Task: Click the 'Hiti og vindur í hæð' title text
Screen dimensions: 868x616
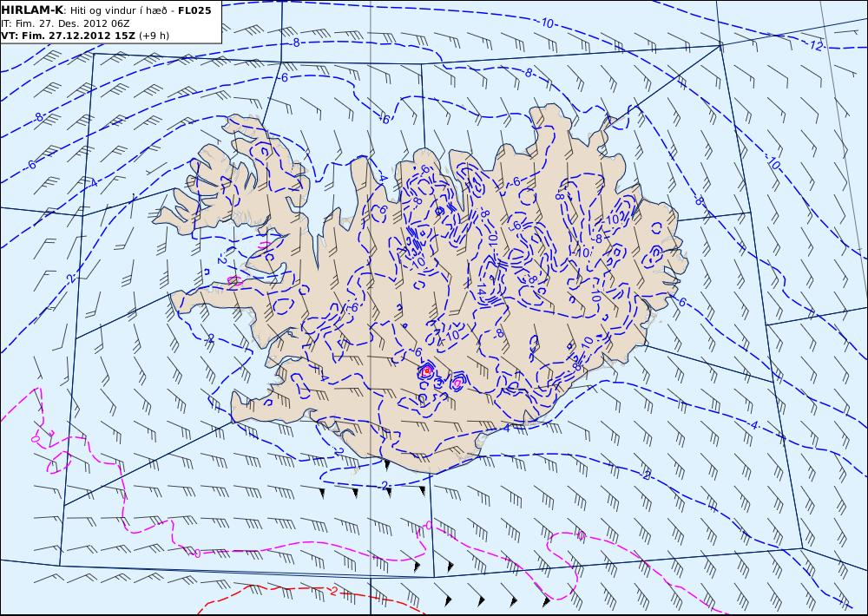Action: click(x=118, y=11)
